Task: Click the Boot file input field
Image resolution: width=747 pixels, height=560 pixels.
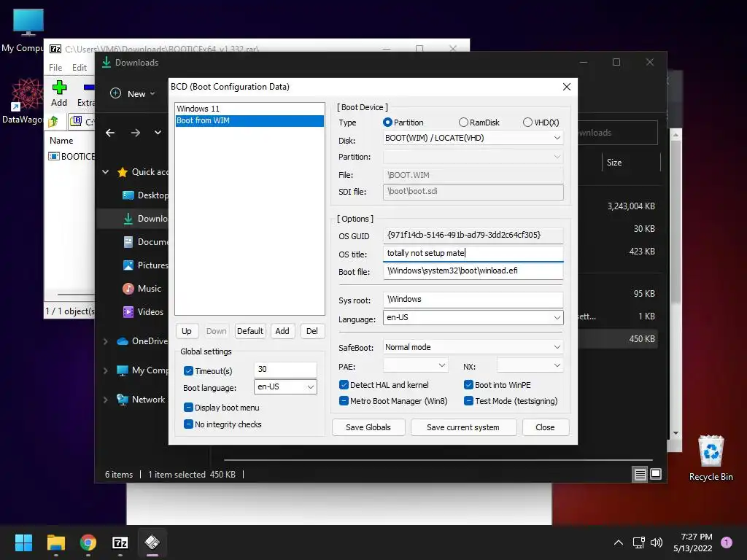Action: point(473,271)
